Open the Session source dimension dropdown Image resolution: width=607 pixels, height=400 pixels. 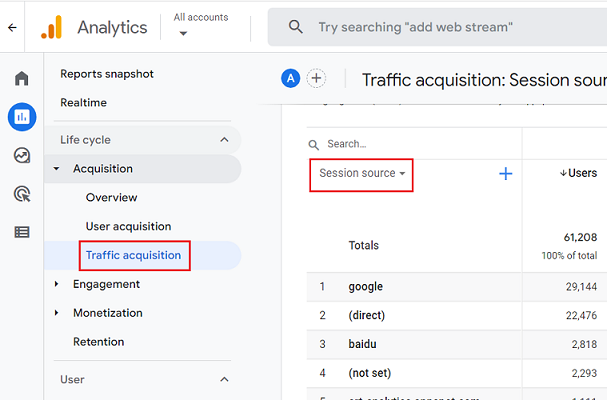pyautogui.click(x=361, y=174)
